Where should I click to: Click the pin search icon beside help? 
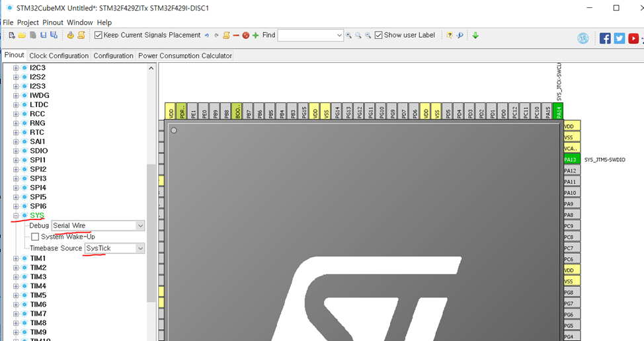coord(460,35)
